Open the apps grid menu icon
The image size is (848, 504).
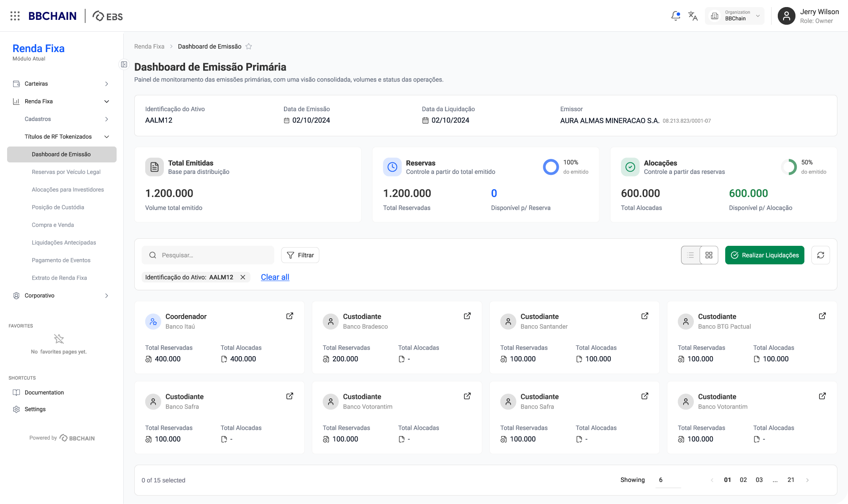15,16
